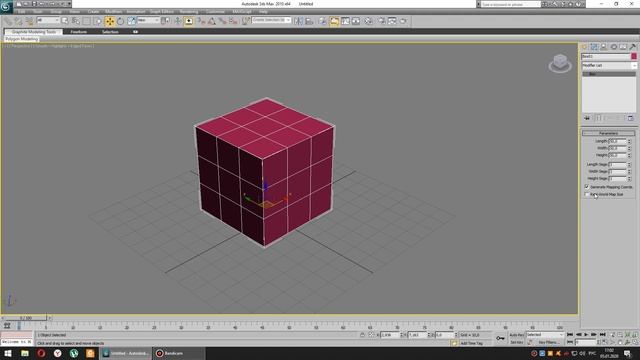The width and height of the screenshot is (640, 360).
Task: Open the Select by Name dialog icon
Action: 76,21
